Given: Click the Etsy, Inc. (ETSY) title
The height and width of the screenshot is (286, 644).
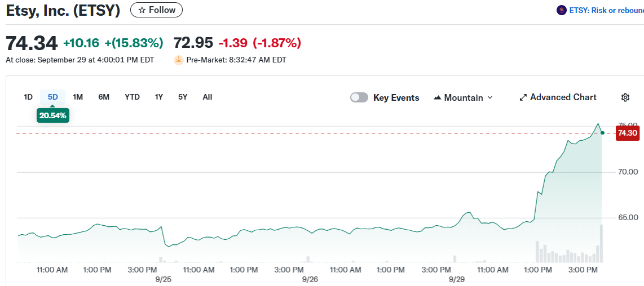Looking at the screenshot, I should point(63,10).
